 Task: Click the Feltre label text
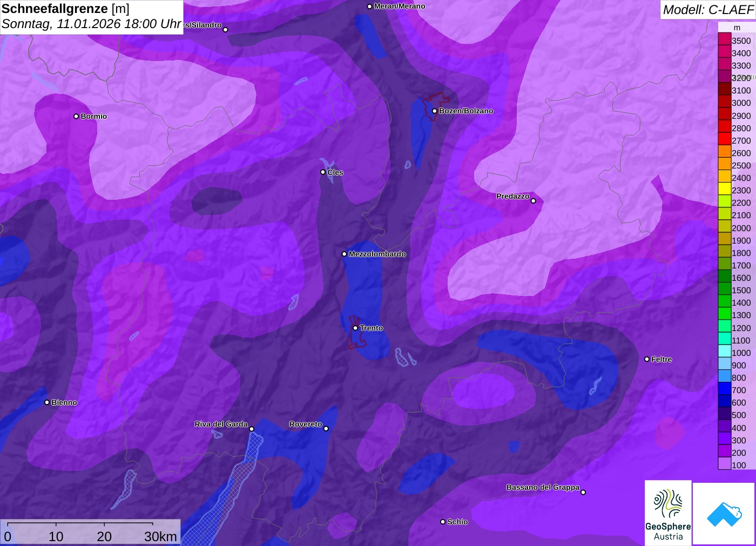(x=661, y=359)
